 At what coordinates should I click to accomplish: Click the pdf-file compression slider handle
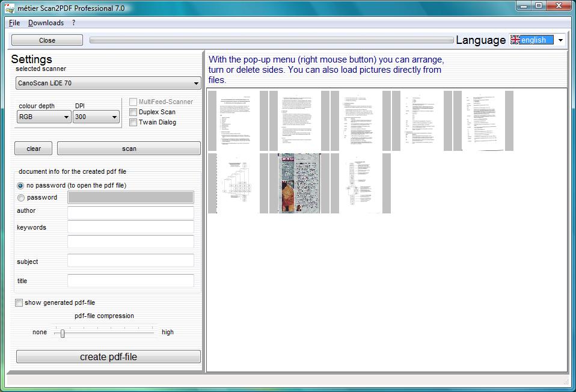pos(63,332)
